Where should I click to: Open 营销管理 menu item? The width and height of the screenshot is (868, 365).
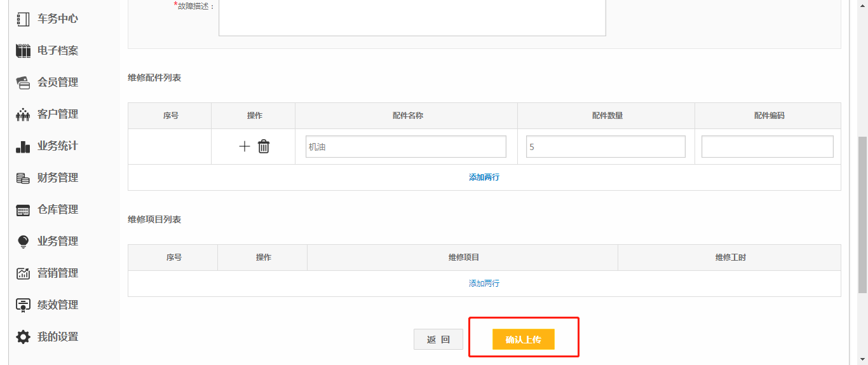[x=57, y=273]
